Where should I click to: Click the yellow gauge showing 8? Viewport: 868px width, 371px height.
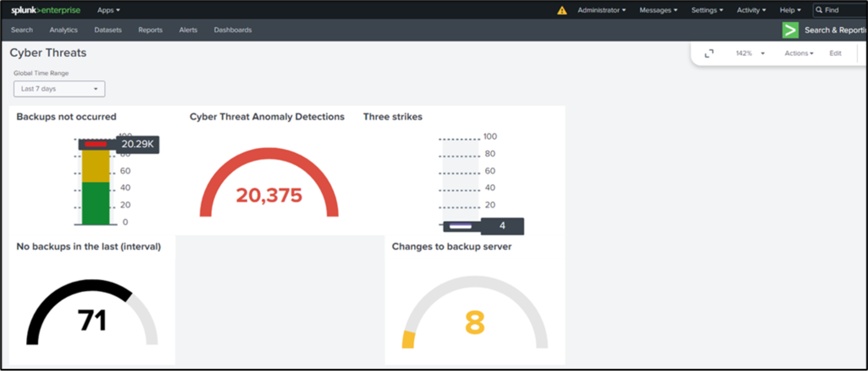pos(475,312)
